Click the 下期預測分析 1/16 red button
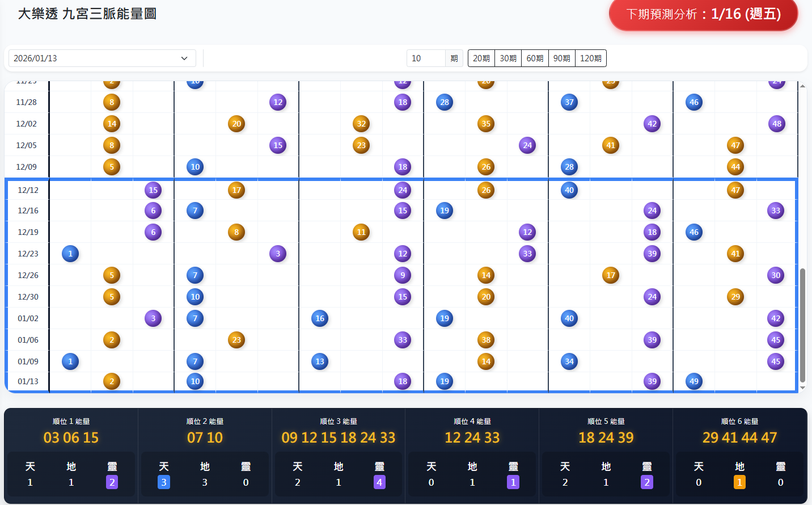The height and width of the screenshot is (505, 812). [703, 14]
